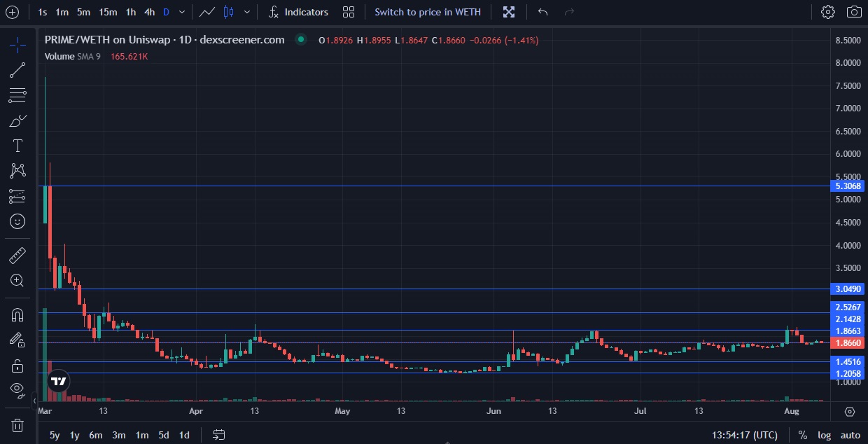Set date range to 5d

[x=164, y=435]
